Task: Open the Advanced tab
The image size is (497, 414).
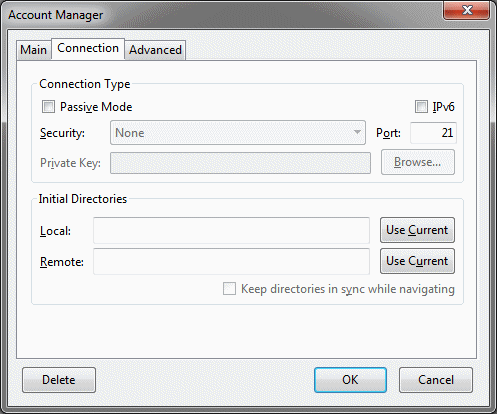Action: tap(155, 50)
